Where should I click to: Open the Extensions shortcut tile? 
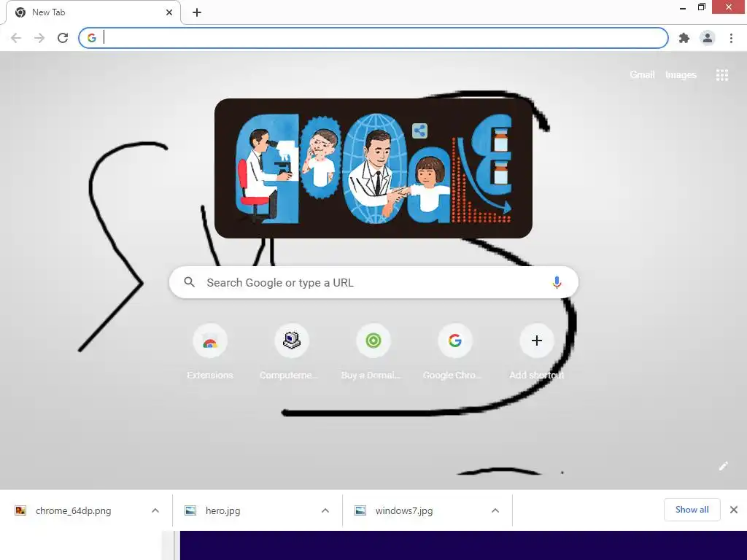(x=210, y=351)
